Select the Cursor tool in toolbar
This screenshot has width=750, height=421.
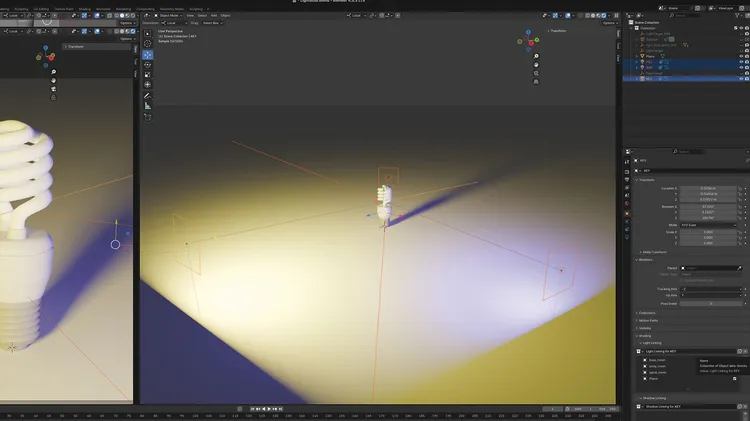coord(148,43)
